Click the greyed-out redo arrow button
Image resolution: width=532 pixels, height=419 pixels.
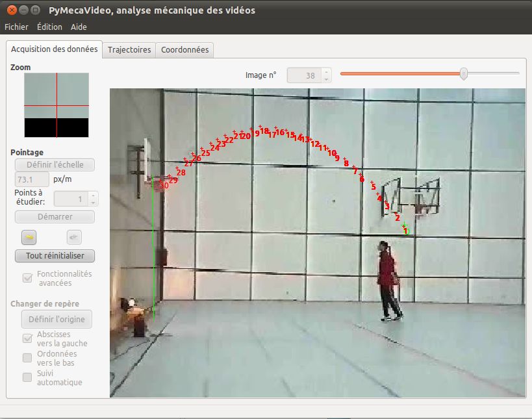[74, 236]
